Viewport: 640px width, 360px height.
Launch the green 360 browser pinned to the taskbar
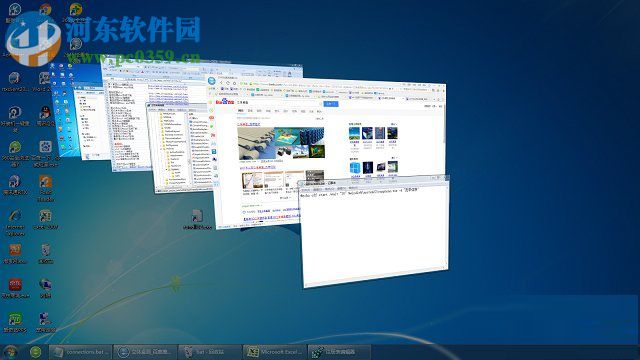tap(36, 351)
